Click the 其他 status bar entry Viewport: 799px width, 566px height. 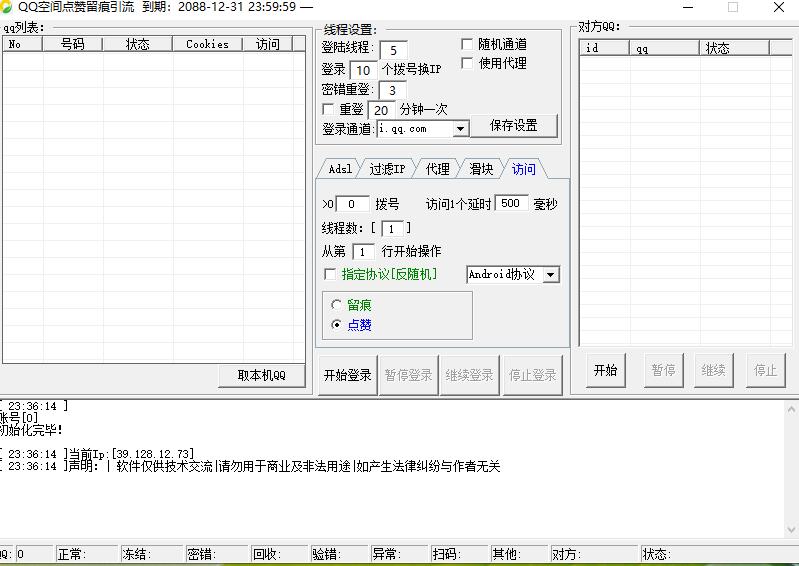pyautogui.click(x=519, y=554)
